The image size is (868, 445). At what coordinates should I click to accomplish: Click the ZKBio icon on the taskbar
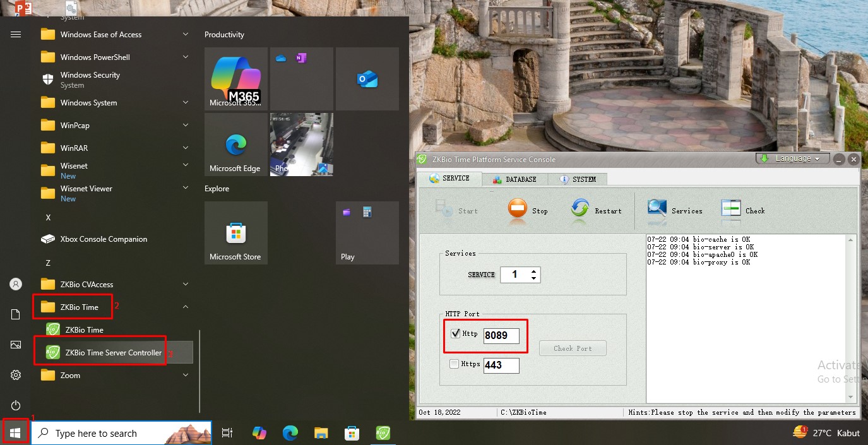point(383,433)
